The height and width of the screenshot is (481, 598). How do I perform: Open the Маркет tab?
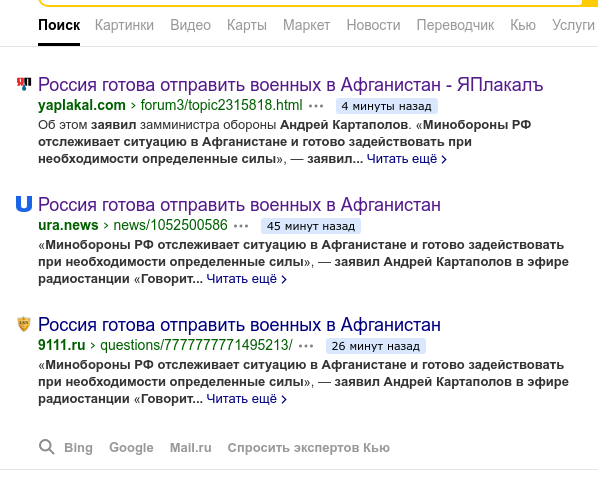[307, 25]
